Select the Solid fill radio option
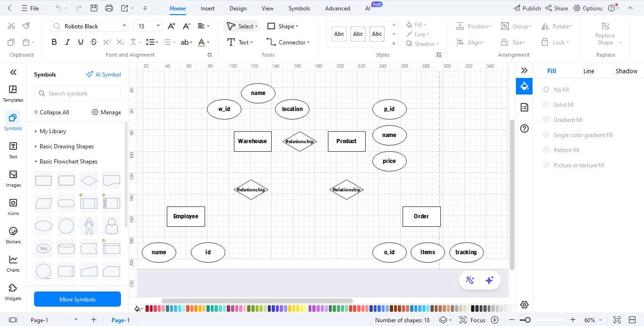The width and height of the screenshot is (644, 326). point(546,104)
